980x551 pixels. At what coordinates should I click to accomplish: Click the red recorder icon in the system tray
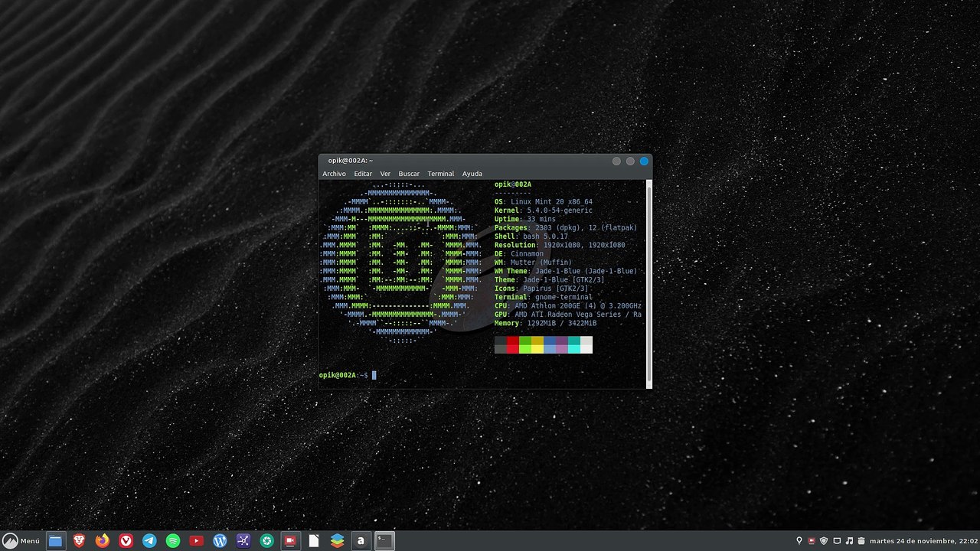(x=812, y=541)
